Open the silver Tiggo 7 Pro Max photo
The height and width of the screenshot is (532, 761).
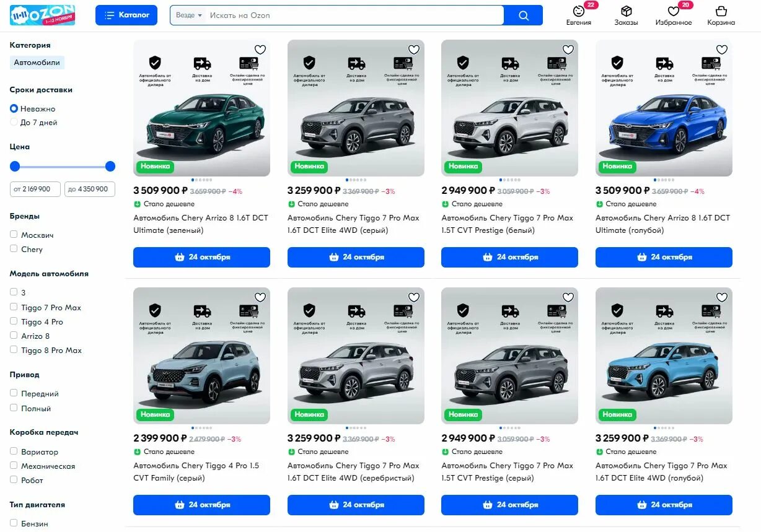pyautogui.click(x=356, y=355)
